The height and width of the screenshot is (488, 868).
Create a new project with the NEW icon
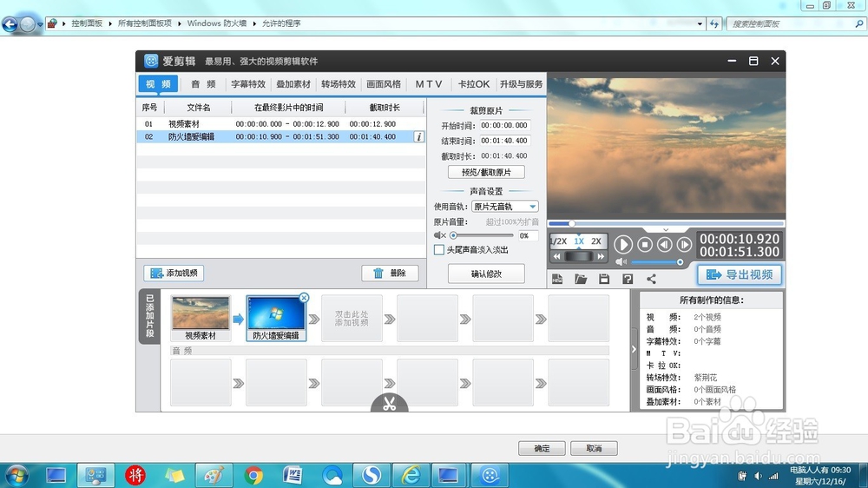(x=557, y=280)
